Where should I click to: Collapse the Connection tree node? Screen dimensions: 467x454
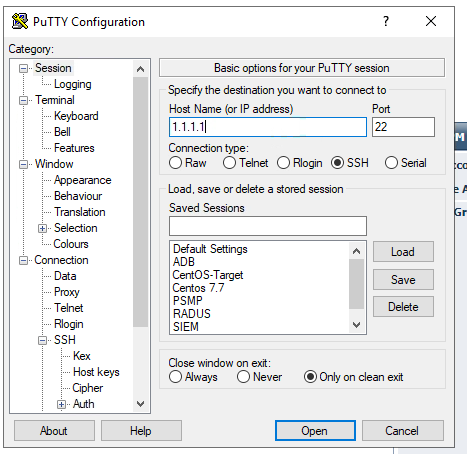click(x=23, y=260)
